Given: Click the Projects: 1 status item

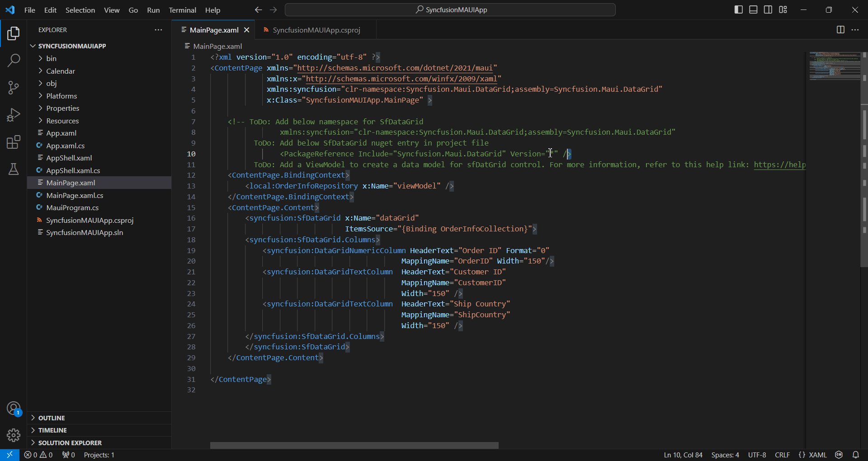Looking at the screenshot, I should pyautogui.click(x=99, y=455).
